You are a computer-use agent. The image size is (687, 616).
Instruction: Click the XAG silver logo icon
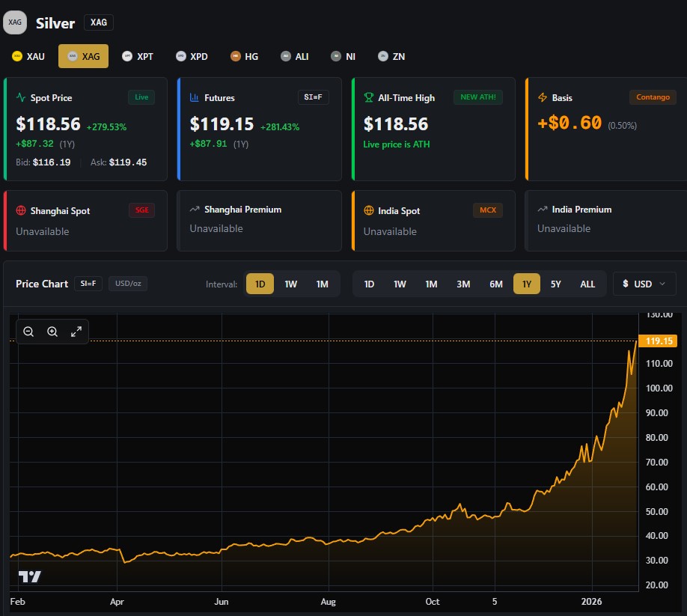[15, 22]
